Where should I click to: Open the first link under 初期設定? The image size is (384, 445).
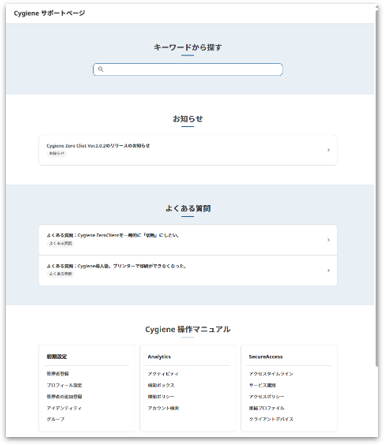(58, 374)
